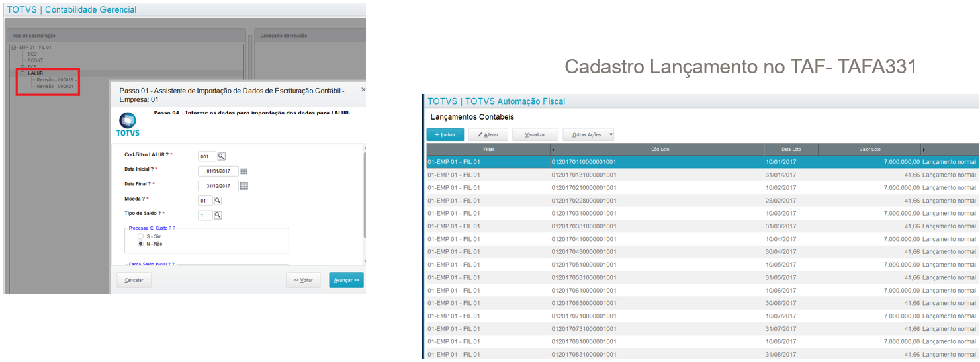Select row dated 28/02/2017

(701, 201)
